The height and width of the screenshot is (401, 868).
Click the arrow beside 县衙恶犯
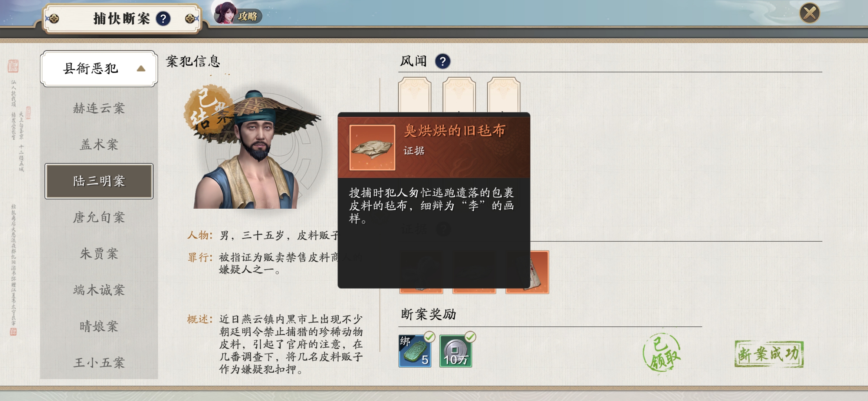(x=141, y=69)
